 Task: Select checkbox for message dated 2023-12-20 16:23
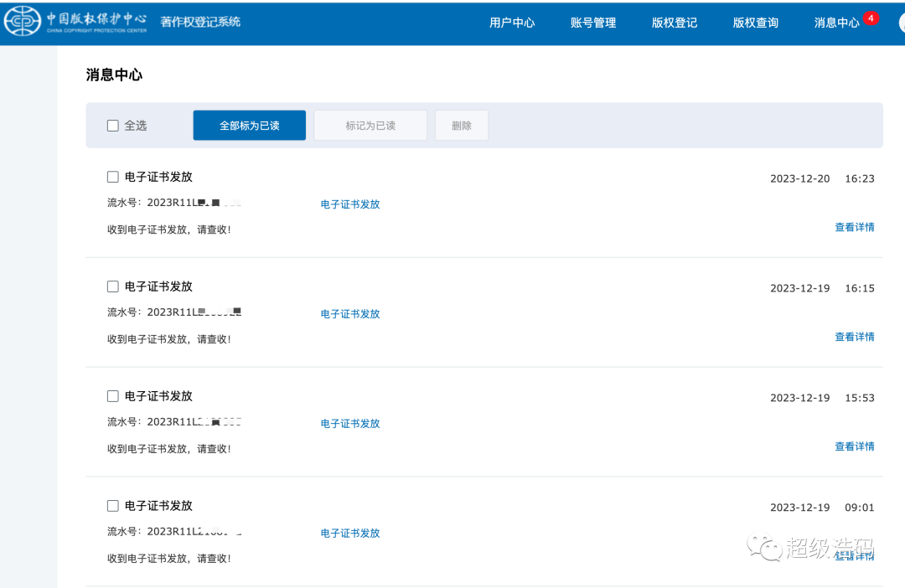tap(113, 177)
